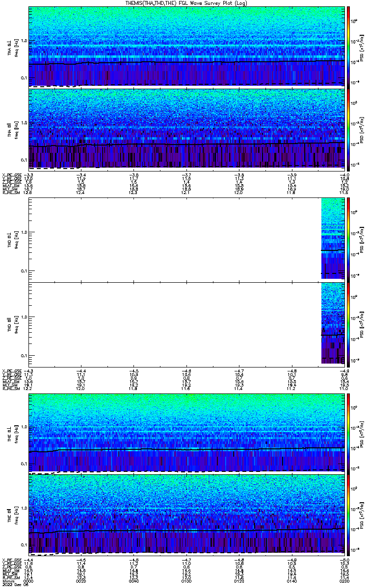The width and height of the screenshot is (368, 588).
Task: Click the THA B-perpendicular spectrogram panel
Action: (186, 47)
